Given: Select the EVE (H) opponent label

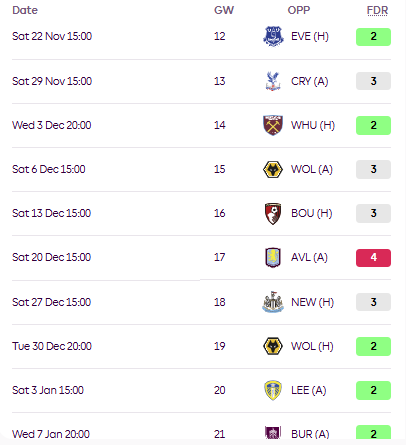Looking at the screenshot, I should click(310, 36).
